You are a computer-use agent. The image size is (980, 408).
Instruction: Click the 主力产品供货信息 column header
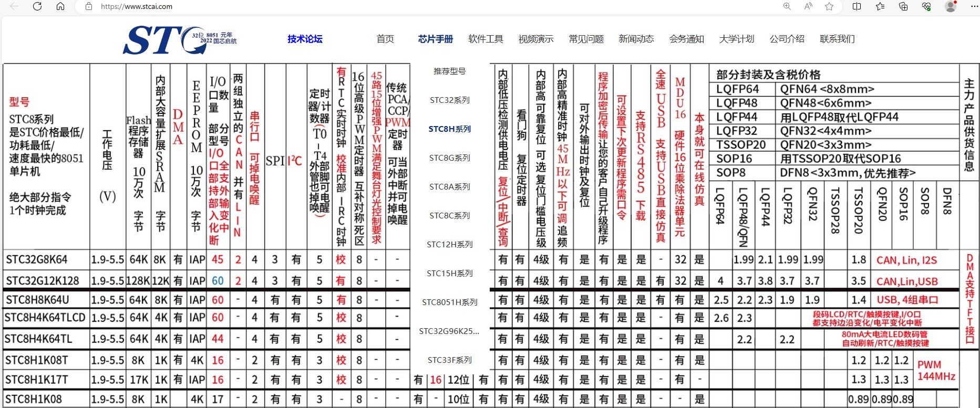pyautogui.click(x=969, y=125)
